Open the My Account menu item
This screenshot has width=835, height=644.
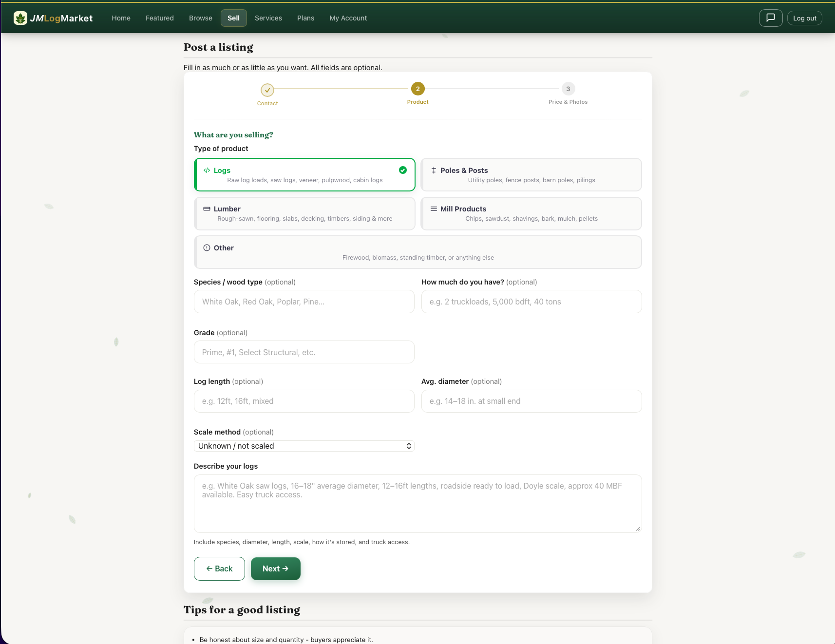click(348, 18)
